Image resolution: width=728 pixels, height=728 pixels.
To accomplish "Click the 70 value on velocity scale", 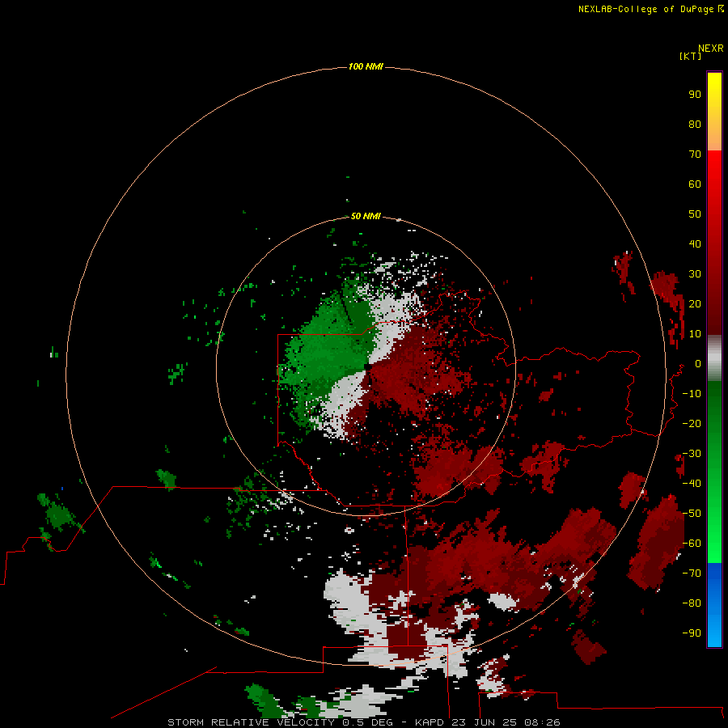I will coord(695,154).
